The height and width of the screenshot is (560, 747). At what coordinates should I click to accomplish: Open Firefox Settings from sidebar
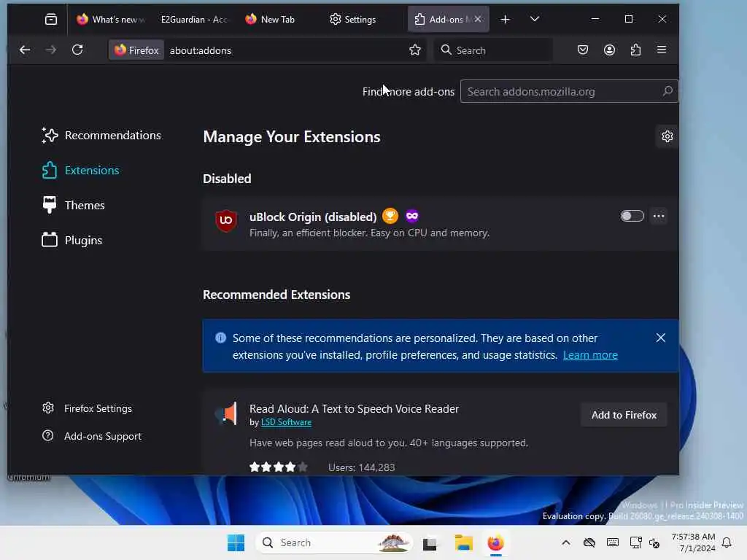88,408
